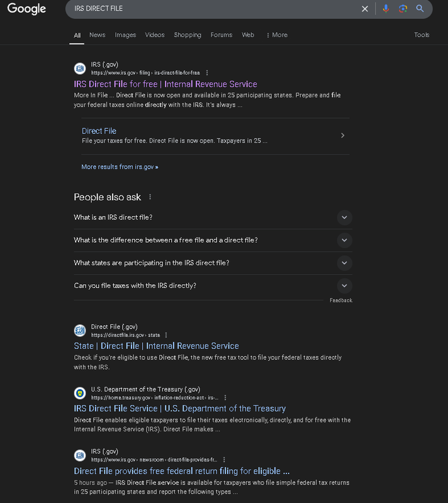Image resolution: width=448 pixels, height=503 pixels.
Task: Click IRS favicon of first result
Action: [x=80, y=69]
